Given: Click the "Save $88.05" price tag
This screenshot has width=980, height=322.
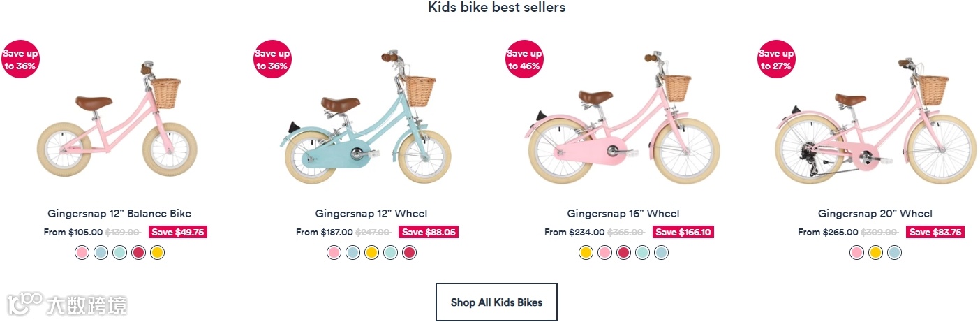Looking at the screenshot, I should (429, 233).
